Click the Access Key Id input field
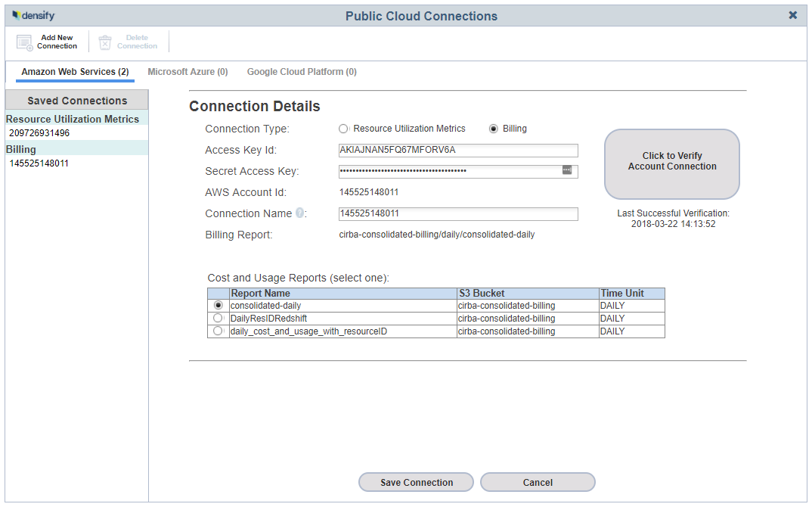812x507 pixels. point(458,150)
